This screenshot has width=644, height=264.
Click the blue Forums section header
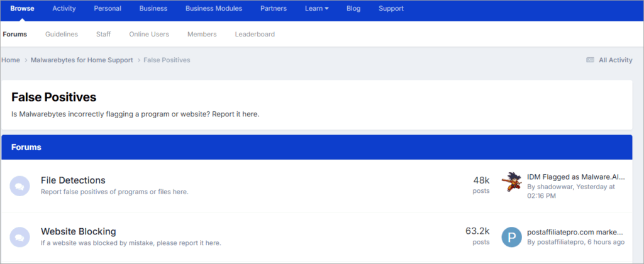pyautogui.click(x=317, y=147)
